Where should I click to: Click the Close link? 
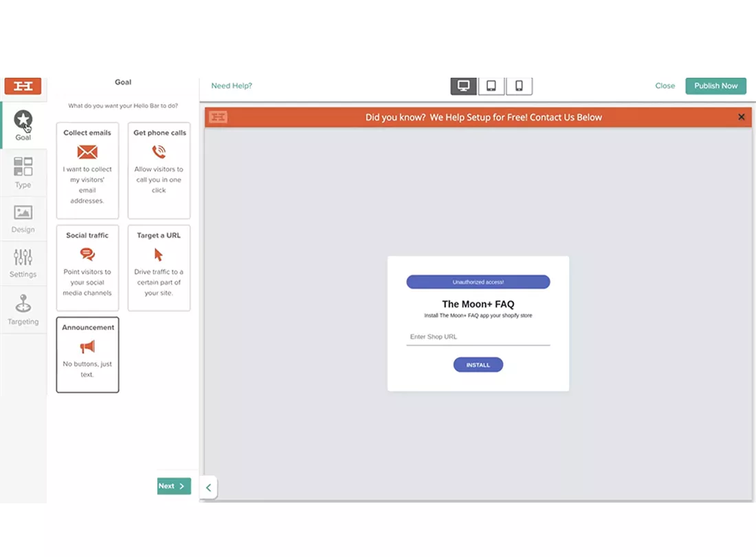point(665,86)
